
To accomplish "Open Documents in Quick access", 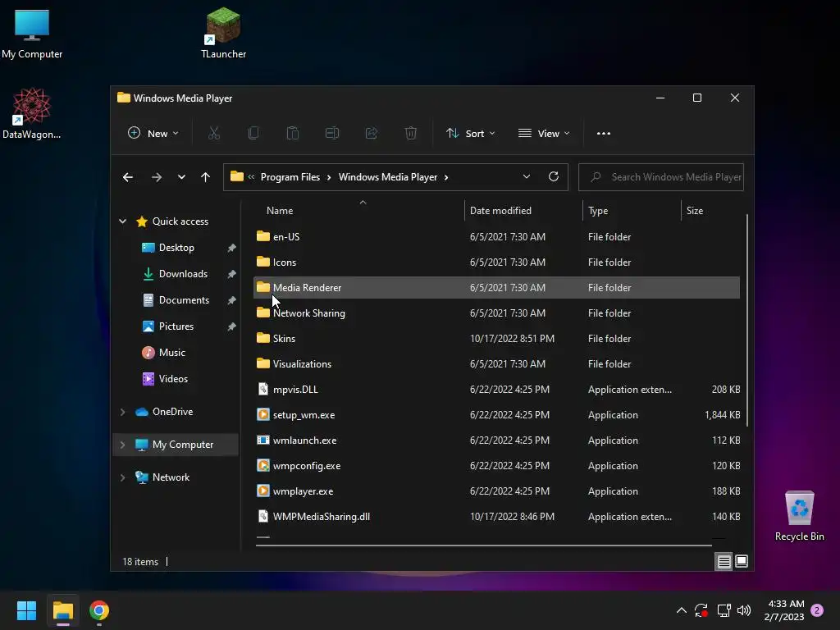I will [184, 300].
